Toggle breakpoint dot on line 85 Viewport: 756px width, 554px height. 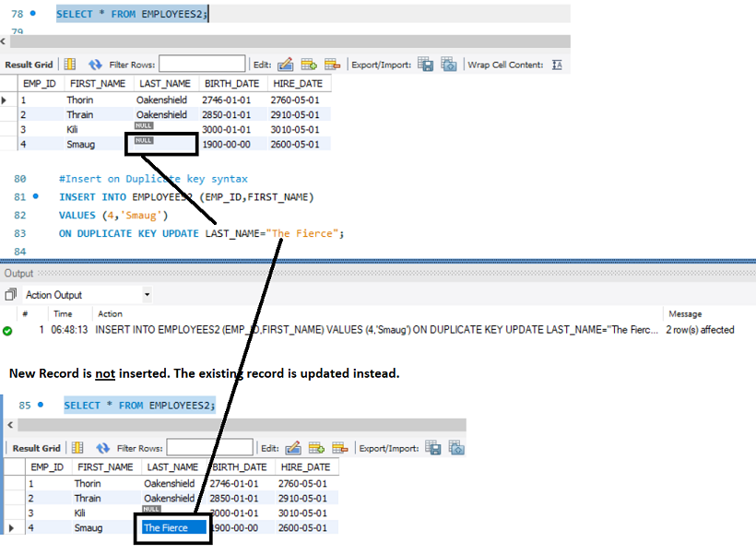(x=41, y=404)
